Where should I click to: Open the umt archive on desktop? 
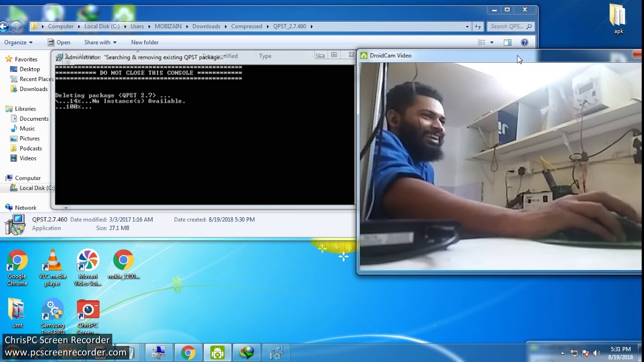click(x=17, y=313)
